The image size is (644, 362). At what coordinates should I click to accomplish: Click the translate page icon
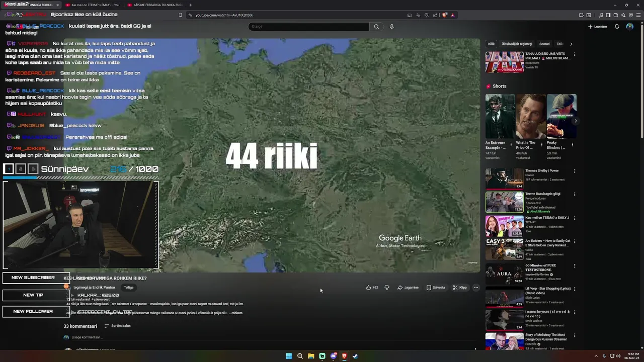[418, 15]
